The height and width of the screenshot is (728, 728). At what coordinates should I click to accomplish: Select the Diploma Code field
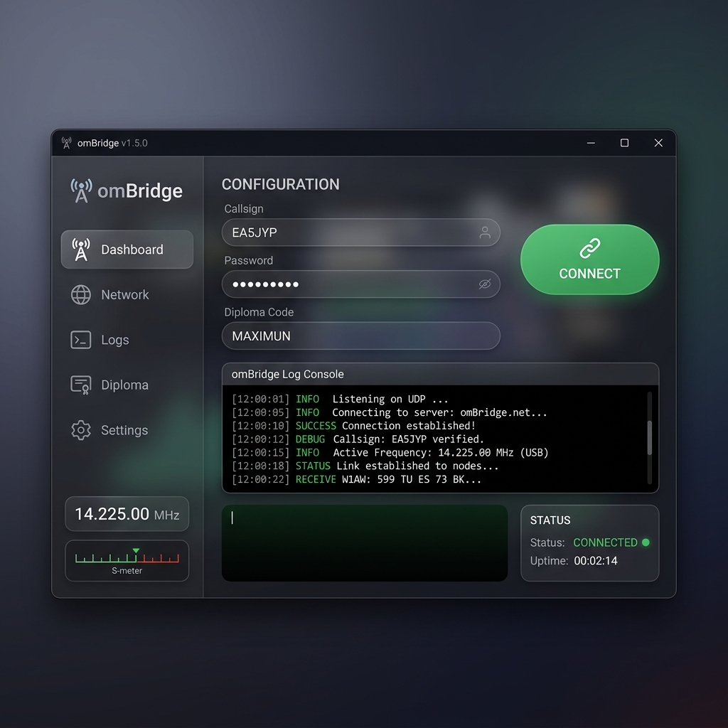pos(360,336)
